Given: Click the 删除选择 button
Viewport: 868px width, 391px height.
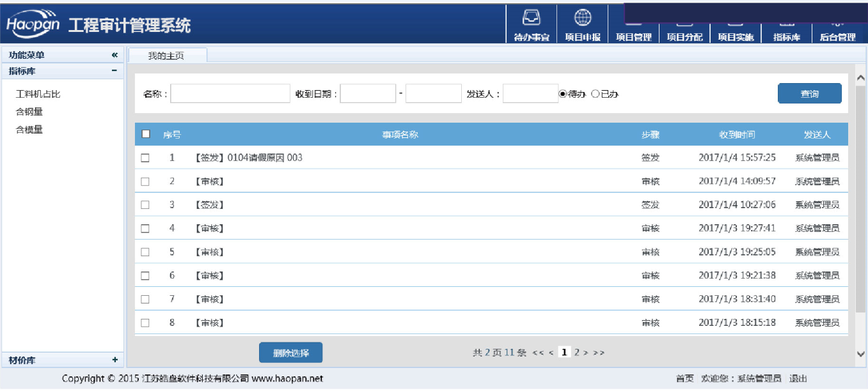Looking at the screenshot, I should 290,353.
